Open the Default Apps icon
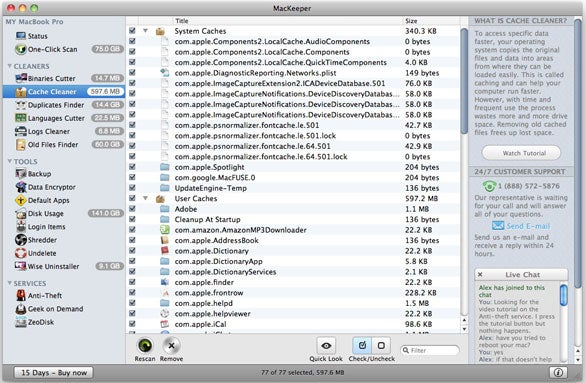The image size is (586, 383). (21, 200)
